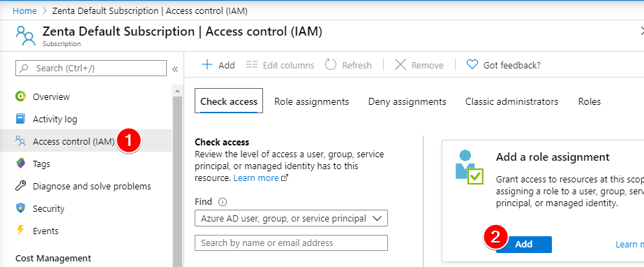
Task: Click the subscription people icon in header
Action: (x=25, y=36)
